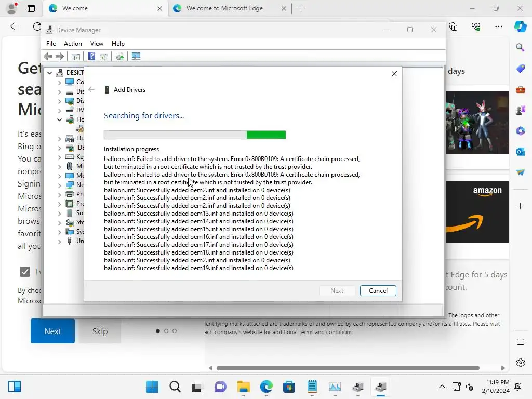Click the blue Help question-mark toolbar icon
This screenshot has width=532, height=399.
tap(91, 56)
